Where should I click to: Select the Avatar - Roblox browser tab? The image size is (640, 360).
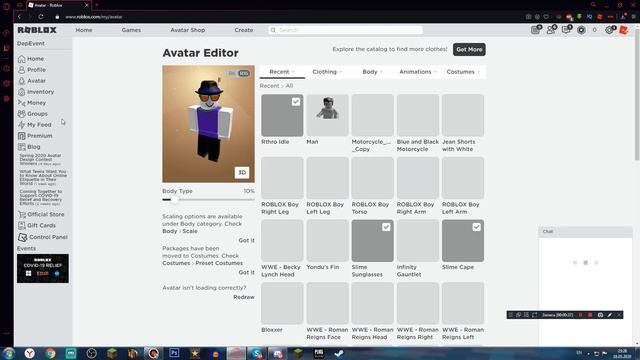tap(59, 5)
